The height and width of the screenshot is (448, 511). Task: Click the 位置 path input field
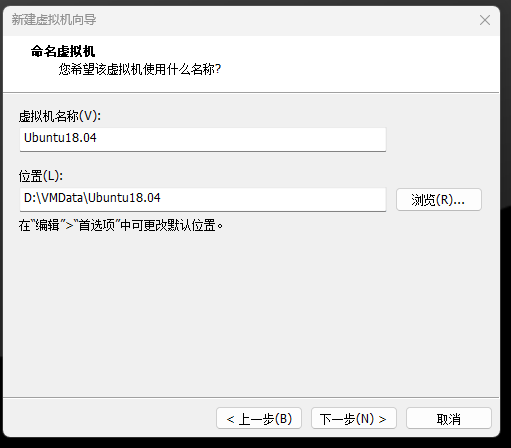[x=203, y=199]
